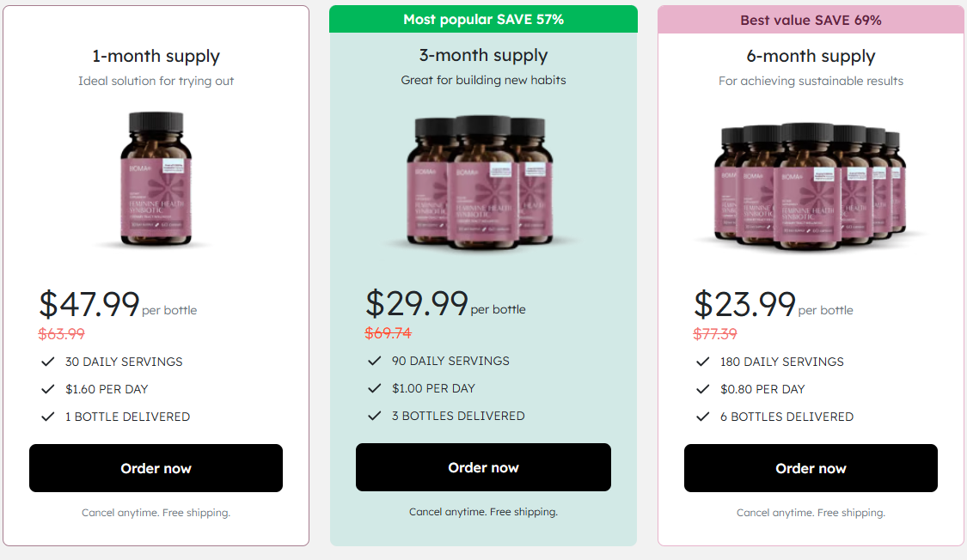Order the 1-month supply plan
Viewport: 967px width, 560px height.
coord(156,467)
